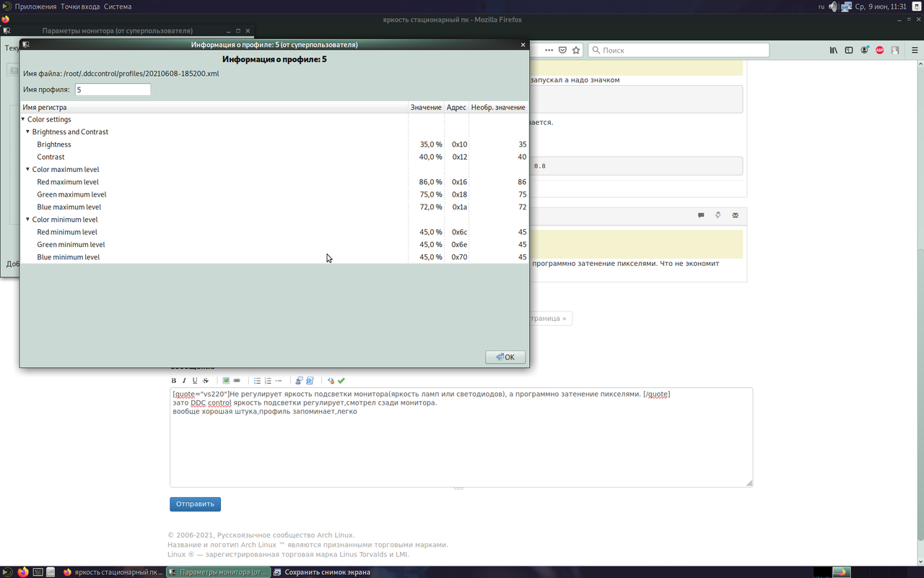Image resolution: width=924 pixels, height=578 pixels.
Task: Select the Blue maximum level row
Action: pyautogui.click(x=274, y=207)
